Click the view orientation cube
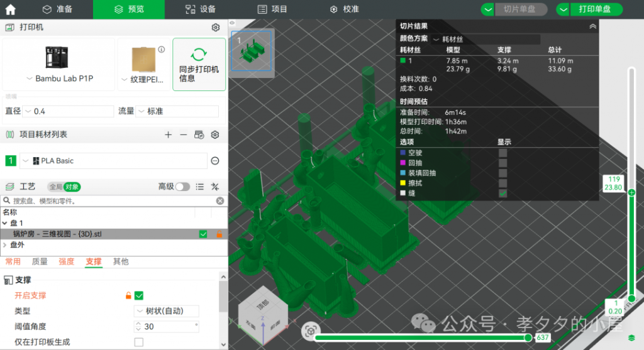The image size is (644, 350). pyautogui.click(x=262, y=309)
